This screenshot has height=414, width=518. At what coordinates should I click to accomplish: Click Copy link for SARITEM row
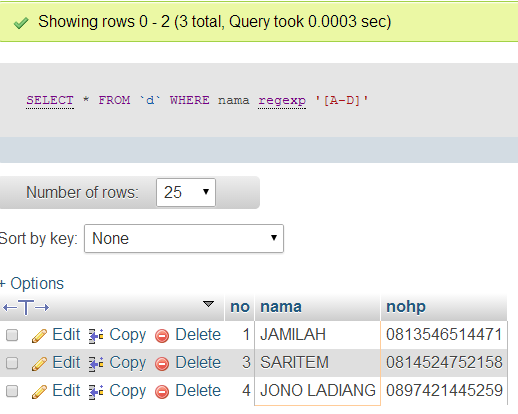pos(128,363)
